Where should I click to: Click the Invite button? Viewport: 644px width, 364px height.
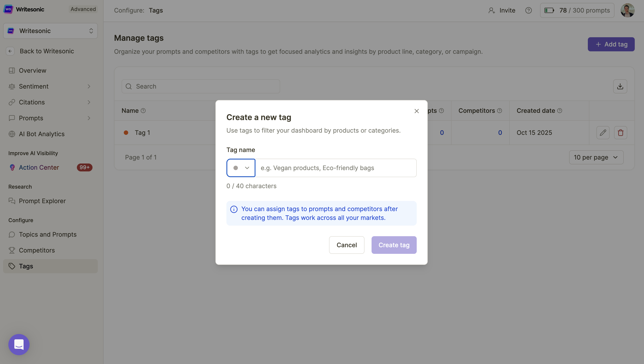point(502,10)
